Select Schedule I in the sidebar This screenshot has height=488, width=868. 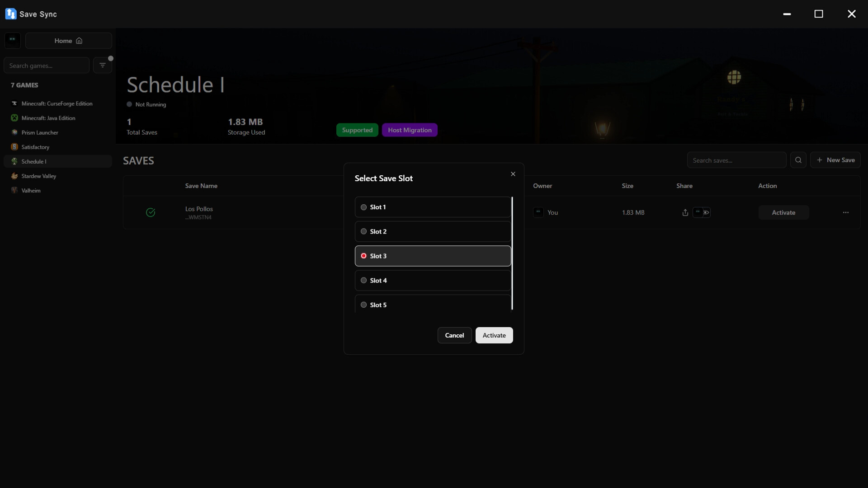tap(35, 161)
